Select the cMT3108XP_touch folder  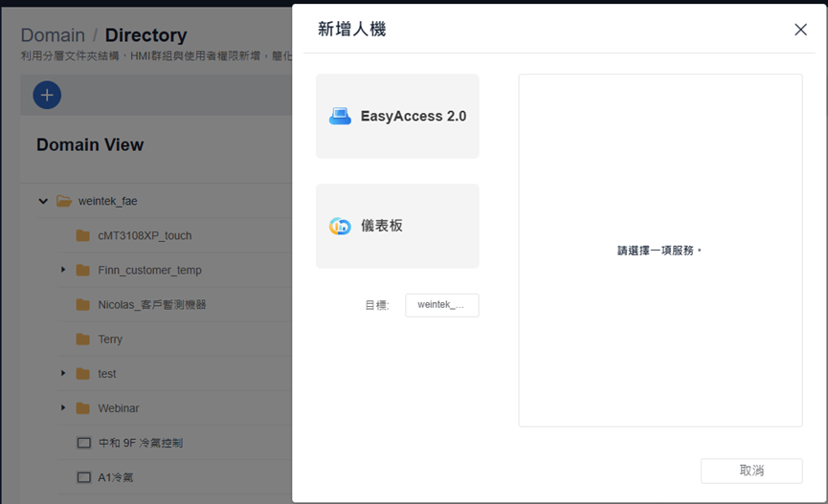(x=145, y=235)
